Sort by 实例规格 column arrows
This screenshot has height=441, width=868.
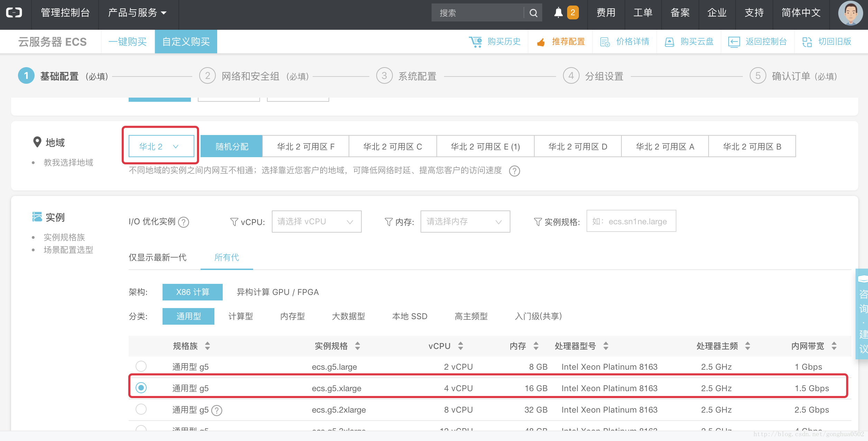click(x=357, y=346)
